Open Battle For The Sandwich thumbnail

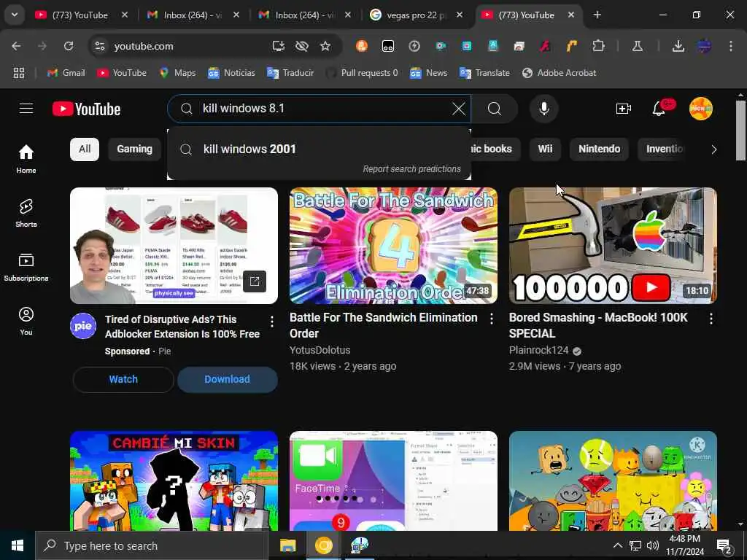(x=393, y=246)
